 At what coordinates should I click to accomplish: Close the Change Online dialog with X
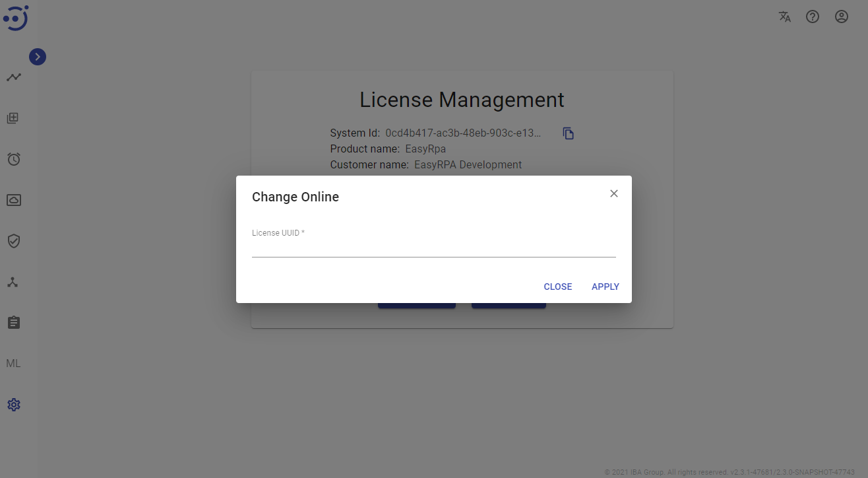point(614,193)
